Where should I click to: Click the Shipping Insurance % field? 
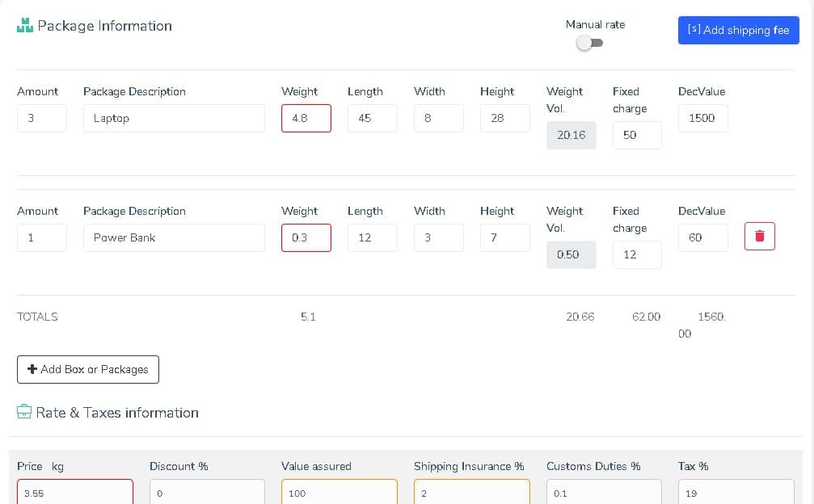click(471, 492)
